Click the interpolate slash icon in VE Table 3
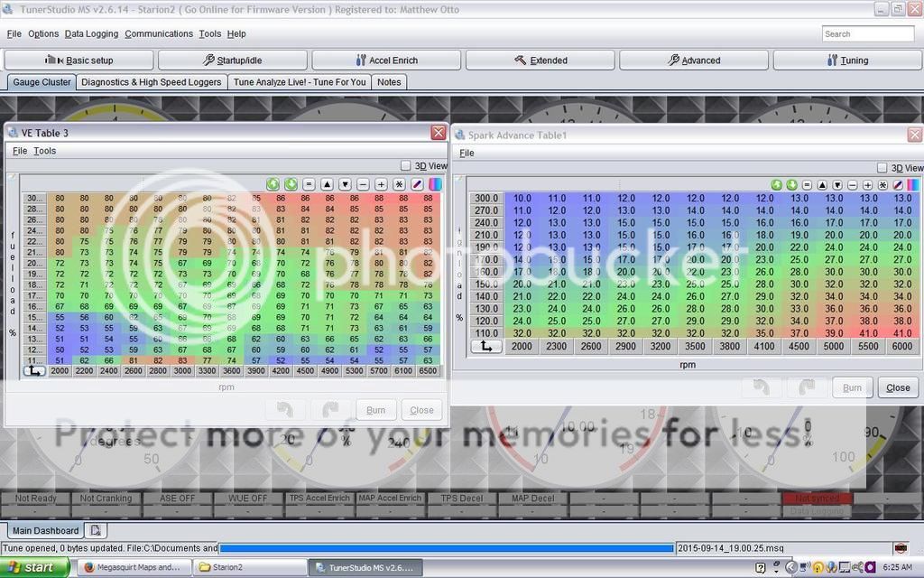 coord(417,184)
